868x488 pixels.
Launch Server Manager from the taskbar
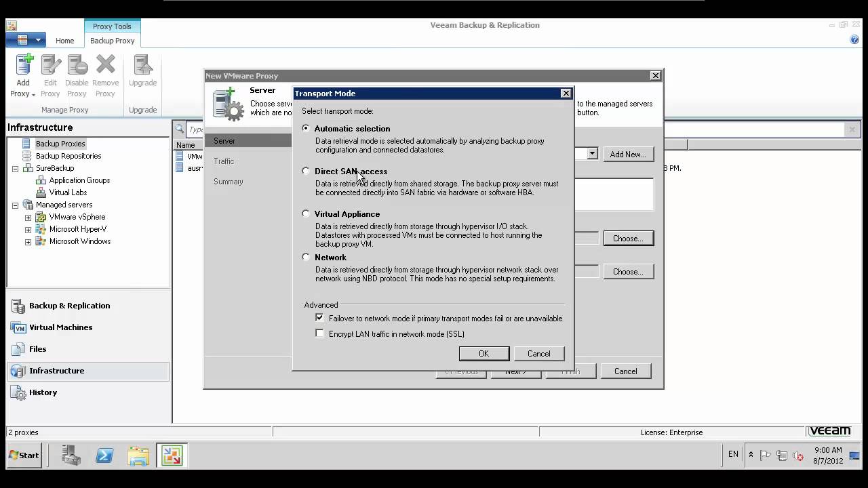(x=71, y=455)
